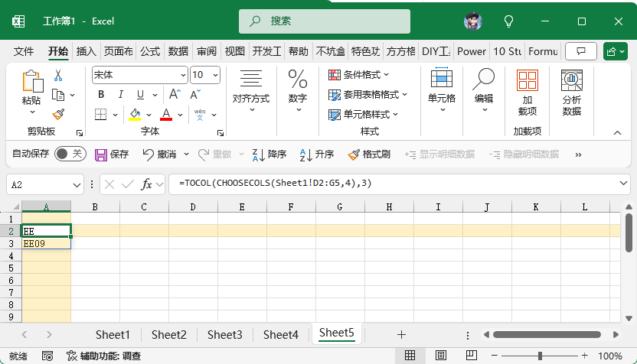Switch to Page Break Preview icon
The width and height of the screenshot is (637, 364).
(472, 356)
